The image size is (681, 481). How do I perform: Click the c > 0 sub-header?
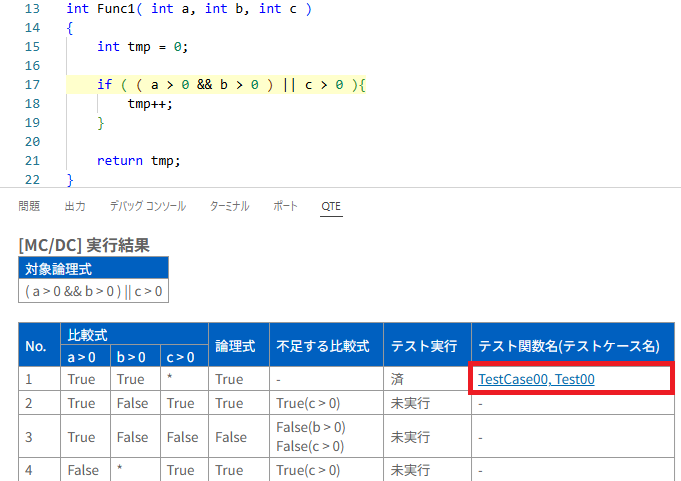(185, 357)
